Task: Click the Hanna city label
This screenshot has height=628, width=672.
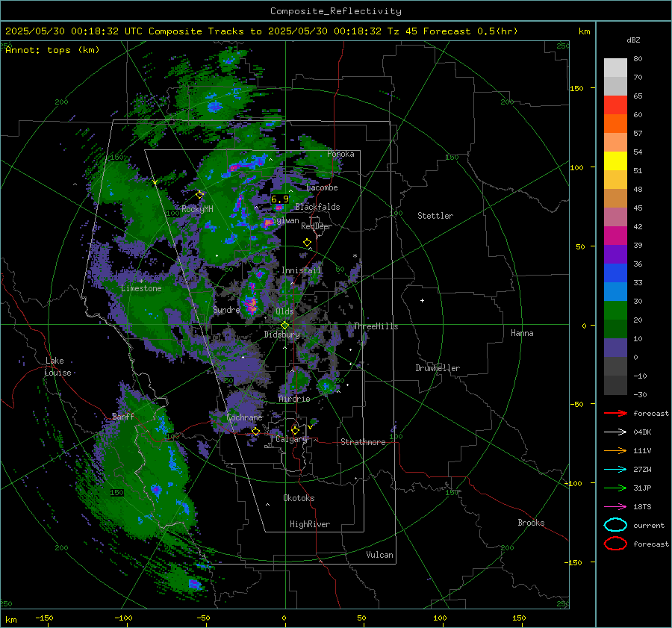Action: point(522,333)
